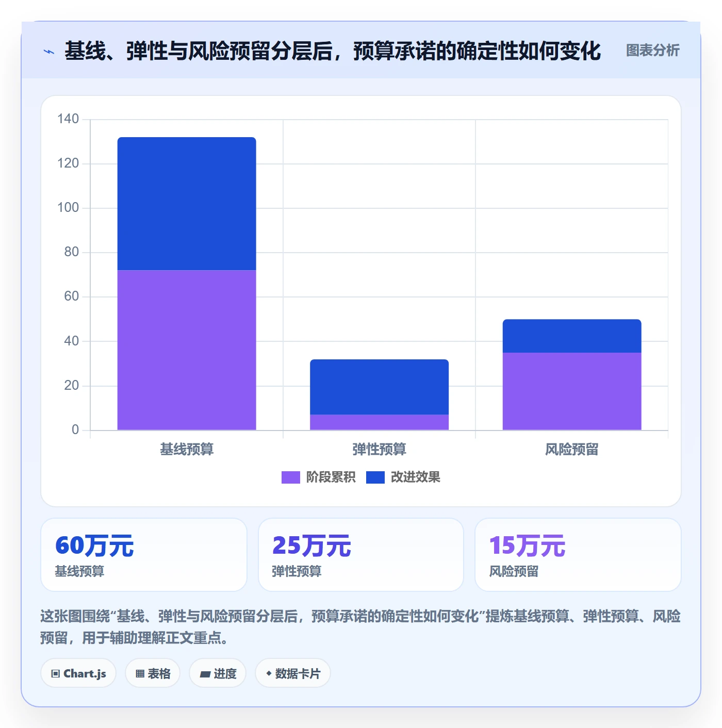Image resolution: width=722 pixels, height=728 pixels.
Task: Click the 25万元 value in the 弹性预算 card
Action: pyautogui.click(x=311, y=545)
